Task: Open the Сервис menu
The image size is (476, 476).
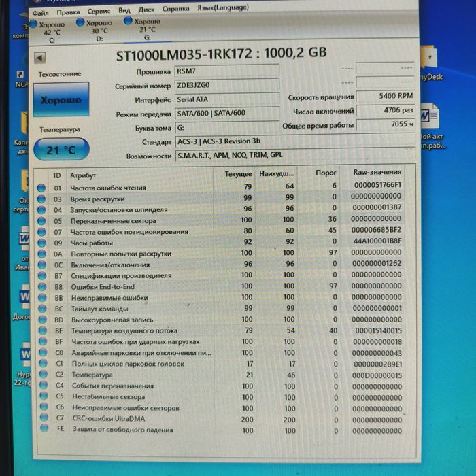Action: [99, 12]
